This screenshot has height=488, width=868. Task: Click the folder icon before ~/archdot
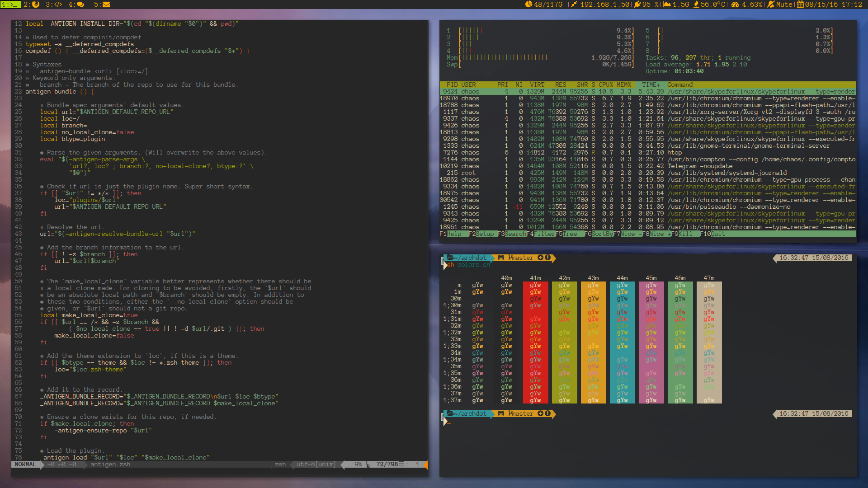point(450,258)
